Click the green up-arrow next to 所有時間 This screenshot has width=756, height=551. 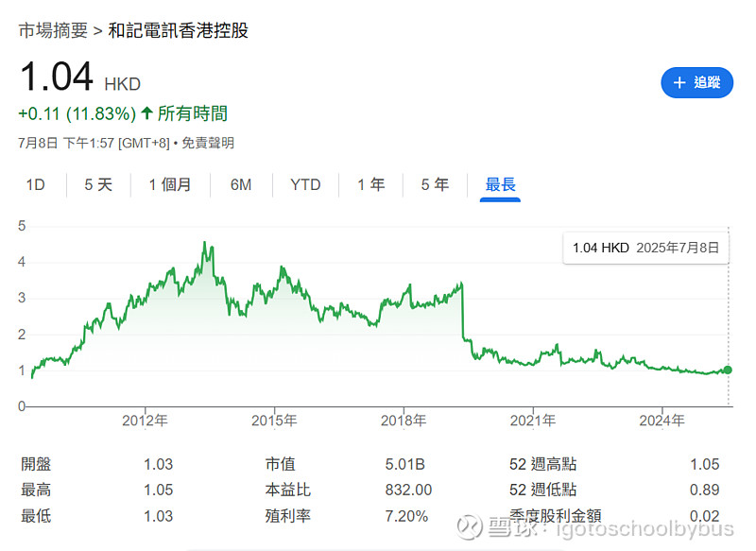[x=147, y=113]
